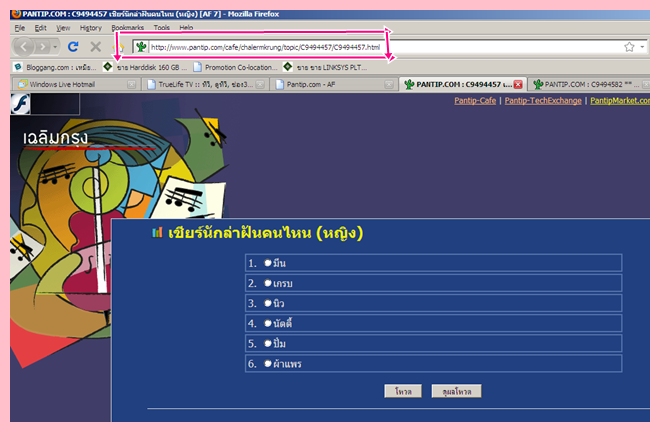Click the Hotmail tab favicon
Image resolution: width=660 pixels, height=432 pixels.
[22, 84]
